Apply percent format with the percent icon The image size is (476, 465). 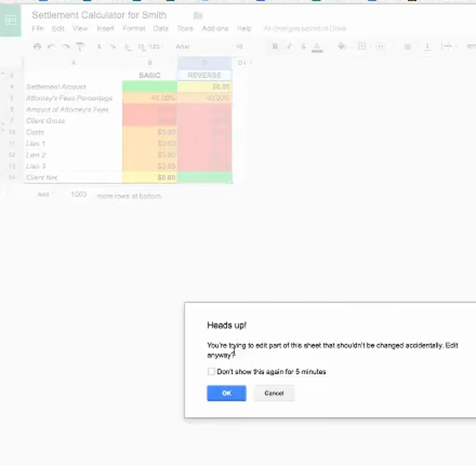(113, 46)
